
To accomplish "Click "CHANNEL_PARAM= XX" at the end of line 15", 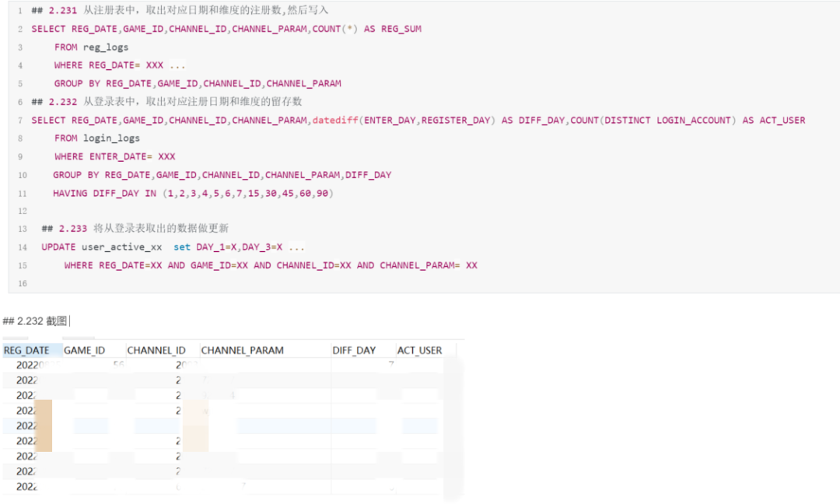I will click(x=429, y=265).
